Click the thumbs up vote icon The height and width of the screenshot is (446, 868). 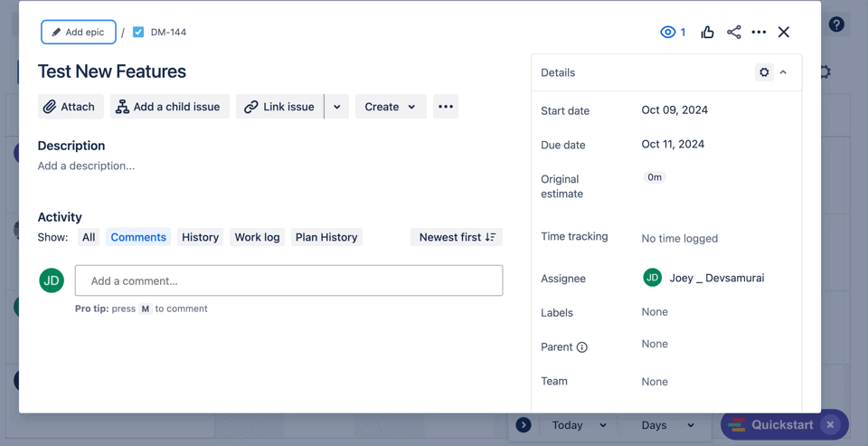tap(707, 33)
